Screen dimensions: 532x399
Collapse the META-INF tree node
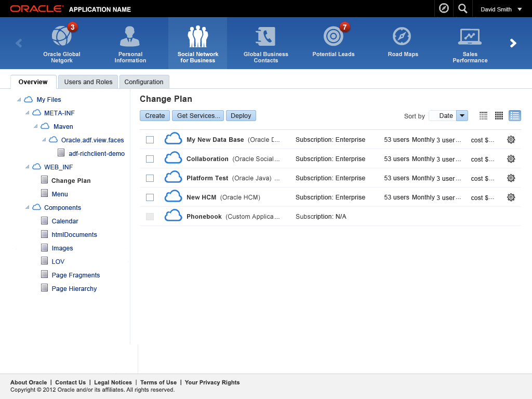pyautogui.click(x=27, y=113)
